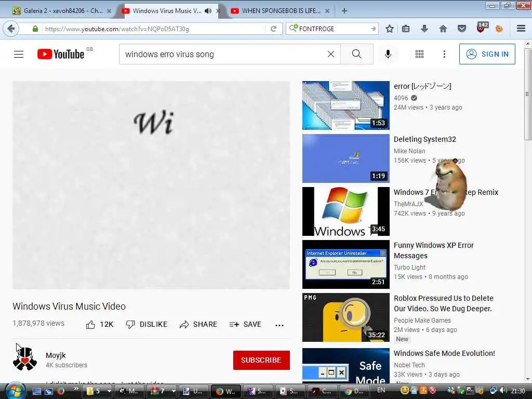
Task: Open the Moyjk channel avatar
Action: (25, 360)
